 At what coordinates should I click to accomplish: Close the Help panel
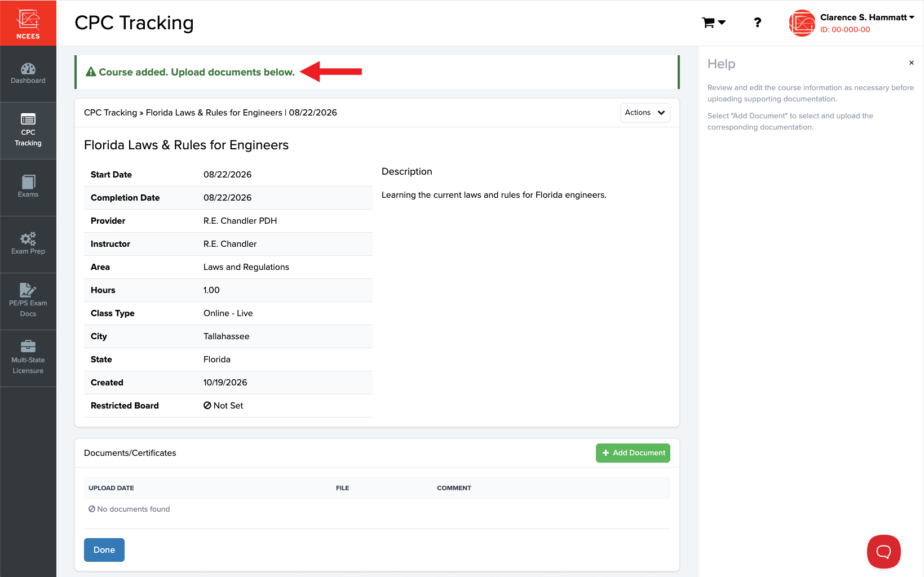pos(911,63)
